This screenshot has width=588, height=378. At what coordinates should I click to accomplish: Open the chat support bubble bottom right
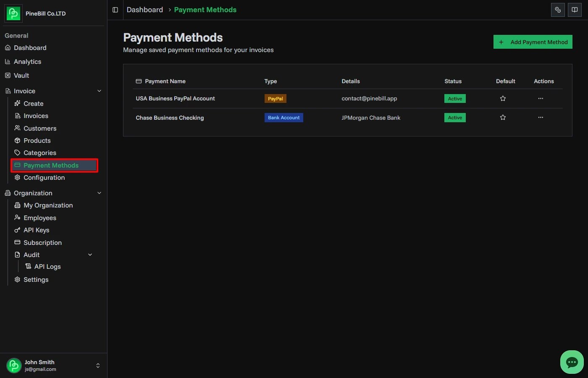click(572, 362)
